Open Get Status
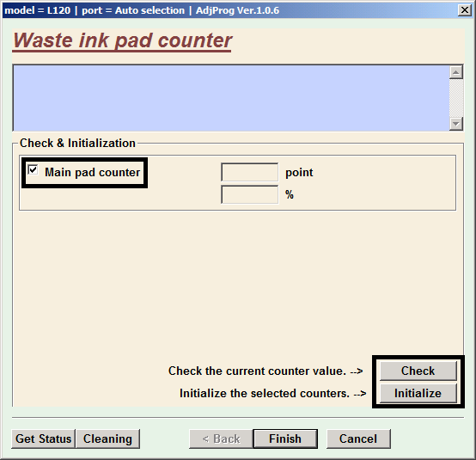 (43, 439)
